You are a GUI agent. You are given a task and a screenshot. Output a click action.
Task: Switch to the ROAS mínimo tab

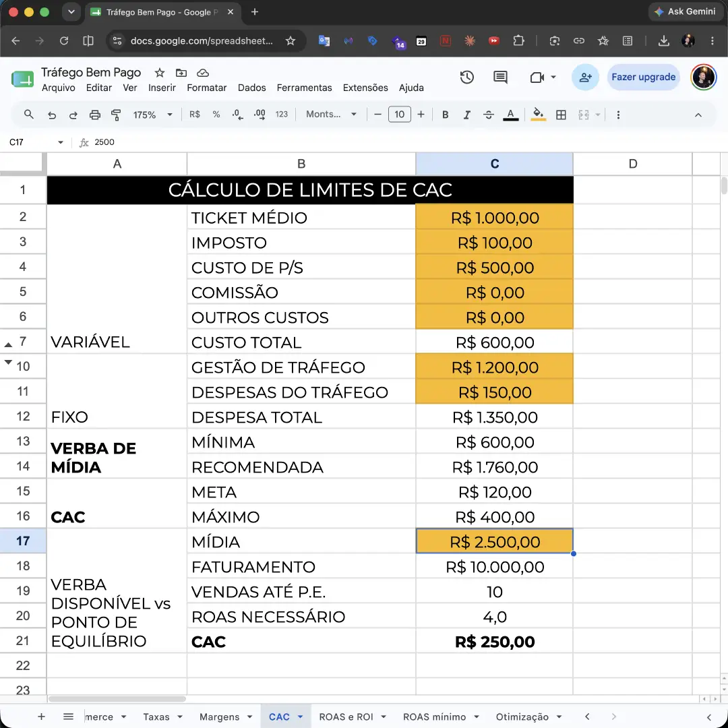[435, 717]
